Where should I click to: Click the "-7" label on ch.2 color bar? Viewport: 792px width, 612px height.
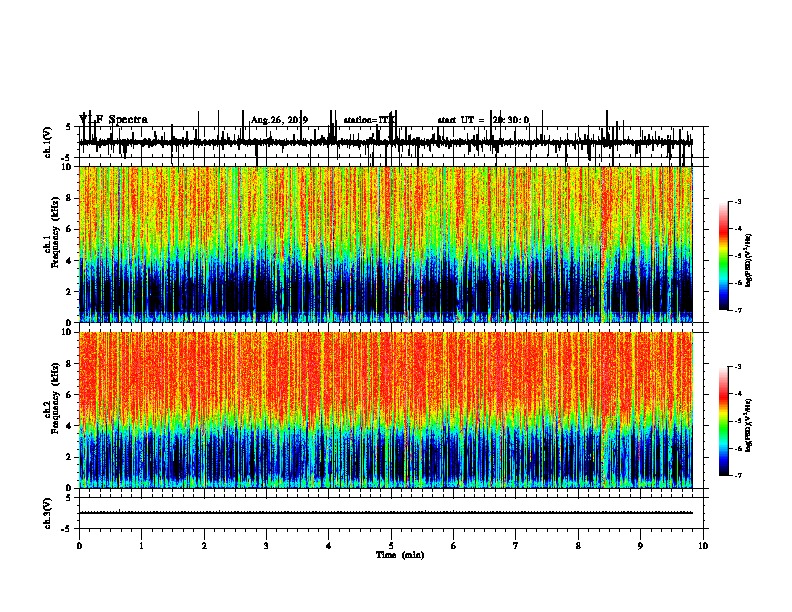tap(738, 475)
